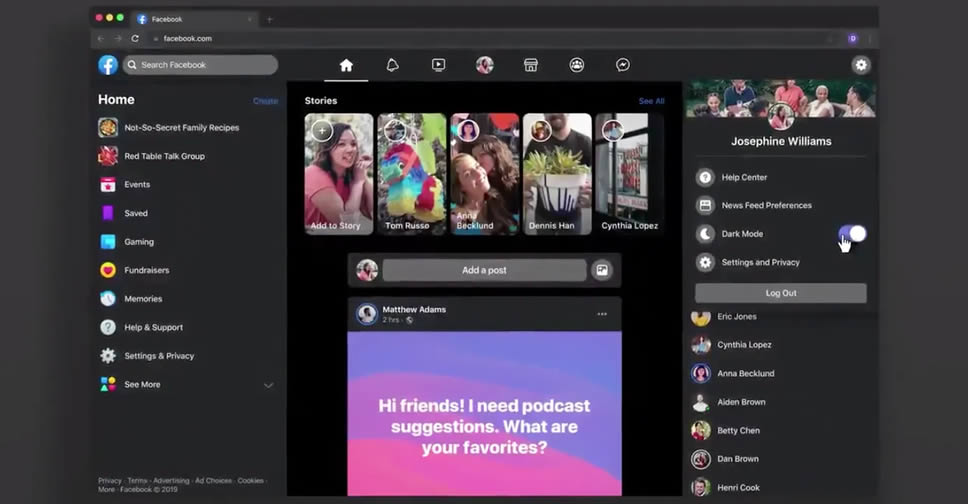
Task: Open the Messenger icon
Action: click(622, 65)
